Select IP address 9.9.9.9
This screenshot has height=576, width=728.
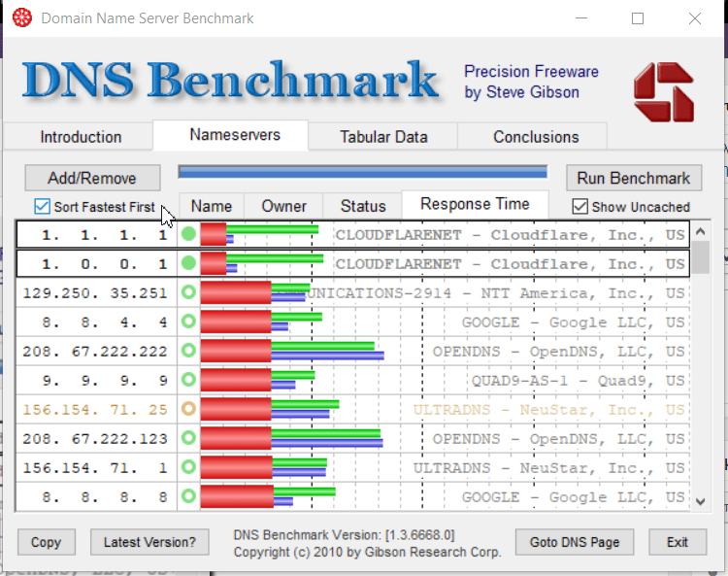[x=105, y=381]
